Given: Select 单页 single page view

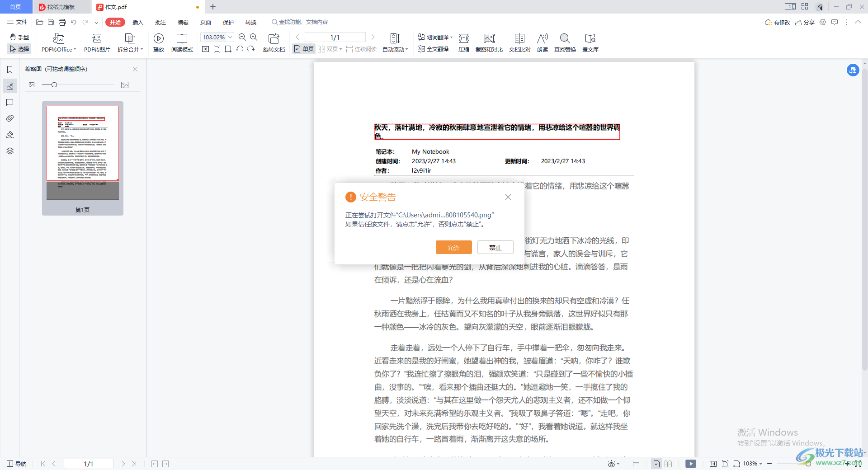Looking at the screenshot, I should pos(304,49).
